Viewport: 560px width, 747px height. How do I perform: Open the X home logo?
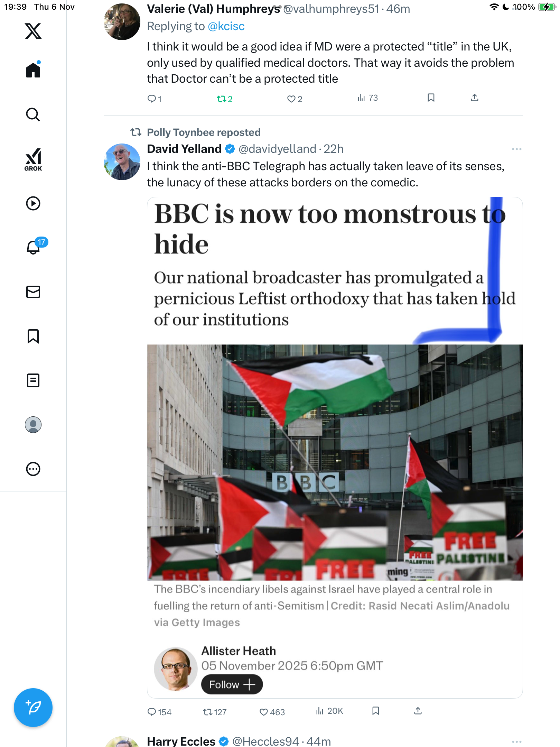tap(33, 31)
